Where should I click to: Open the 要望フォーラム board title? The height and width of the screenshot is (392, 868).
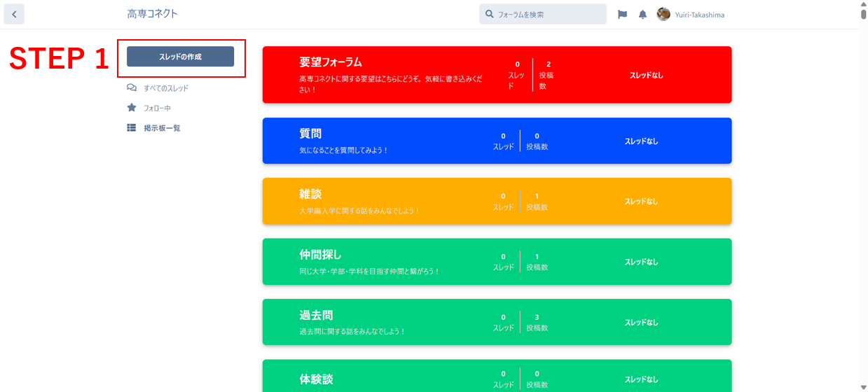(x=331, y=62)
